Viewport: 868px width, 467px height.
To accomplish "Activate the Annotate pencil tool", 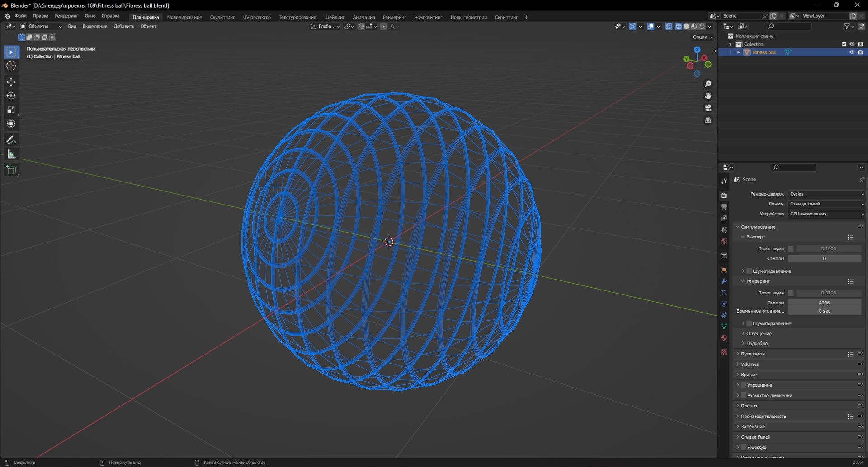I will pos(11,140).
